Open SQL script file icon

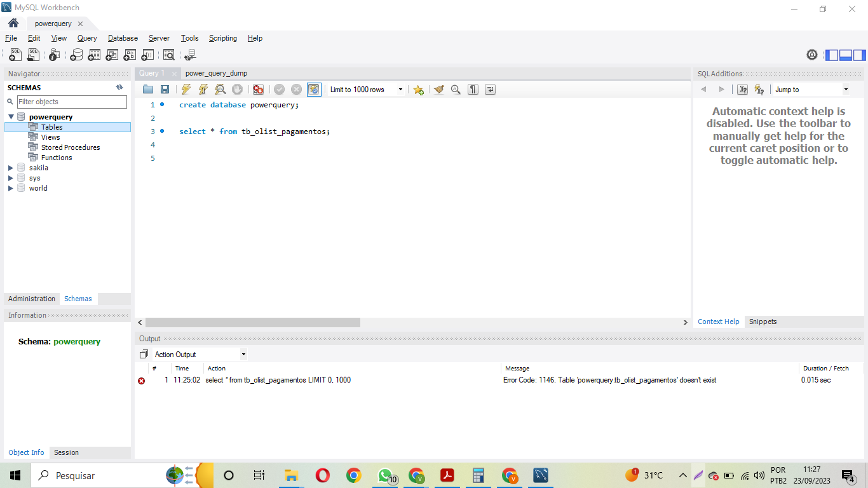point(33,55)
